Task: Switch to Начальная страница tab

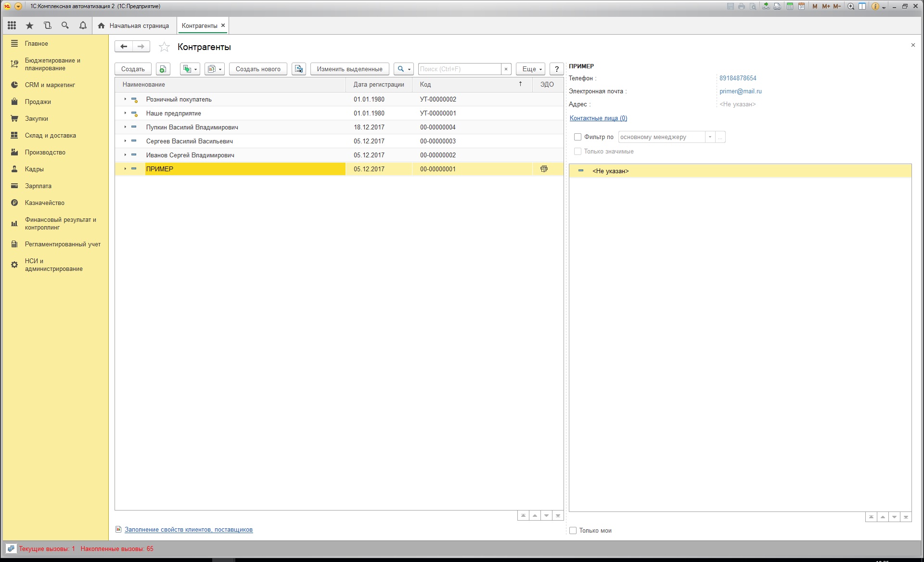Action: coord(133,26)
